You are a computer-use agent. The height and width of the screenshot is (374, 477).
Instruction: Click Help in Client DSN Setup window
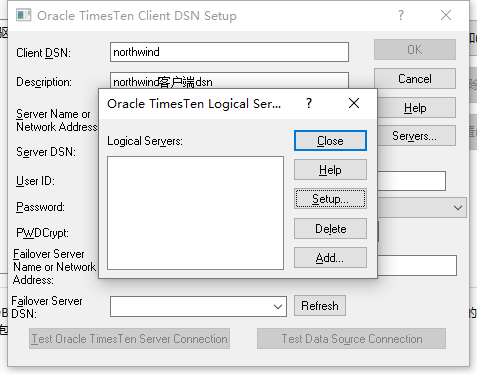[416, 108]
